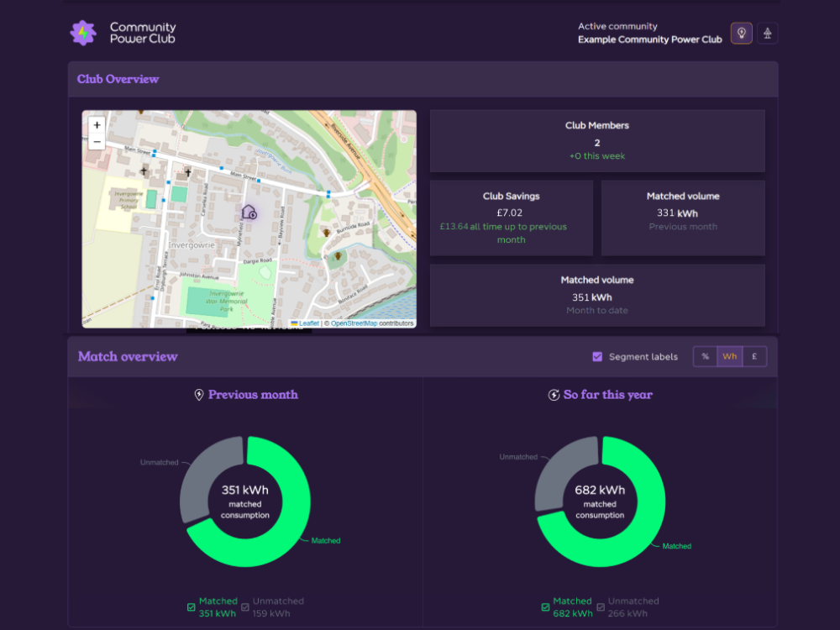Click the Club Members card
This screenshot has height=630, width=840.
click(597, 141)
